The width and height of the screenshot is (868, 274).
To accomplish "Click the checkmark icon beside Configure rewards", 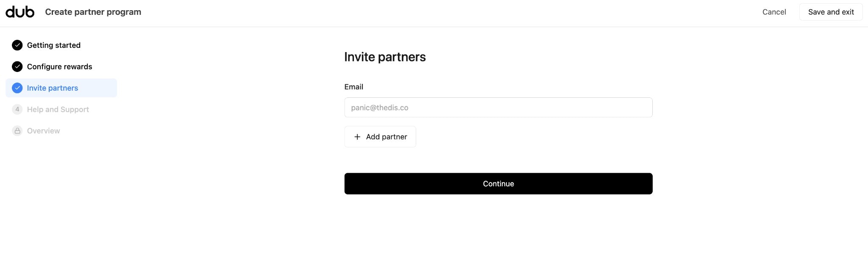I will pos(17,66).
